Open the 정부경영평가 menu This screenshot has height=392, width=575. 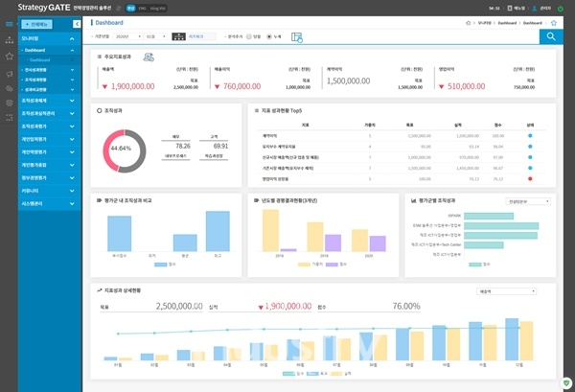[49, 178]
